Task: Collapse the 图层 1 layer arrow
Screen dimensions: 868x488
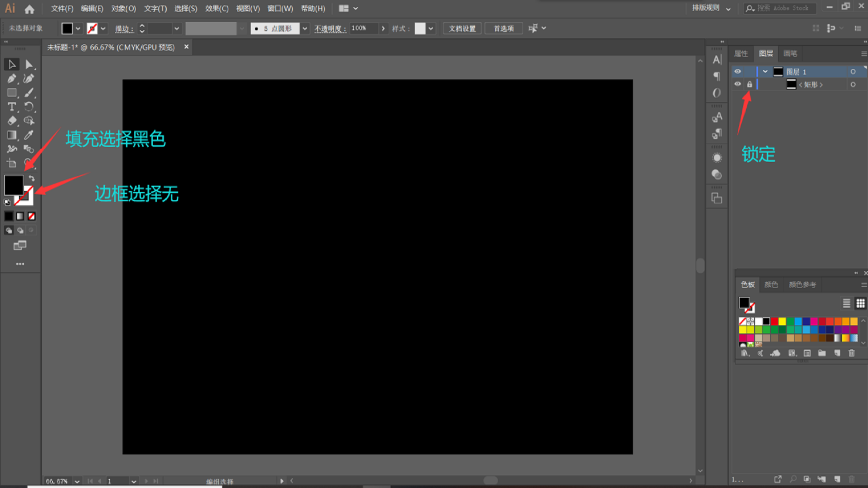Action: [x=765, y=71]
